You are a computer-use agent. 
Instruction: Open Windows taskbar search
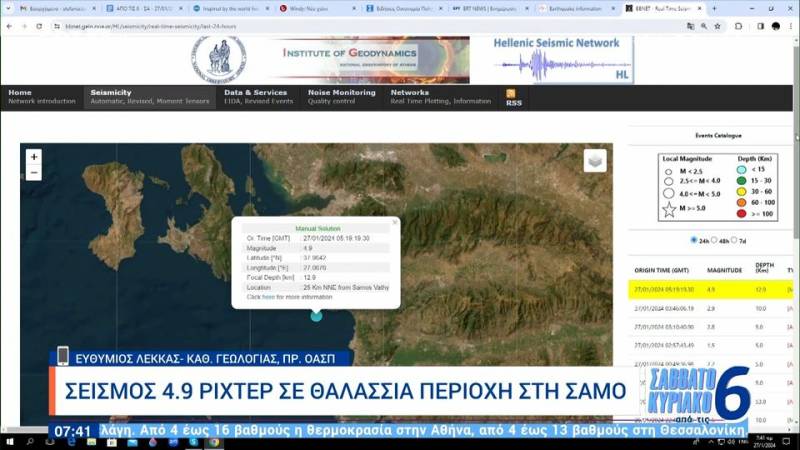click(x=30, y=442)
